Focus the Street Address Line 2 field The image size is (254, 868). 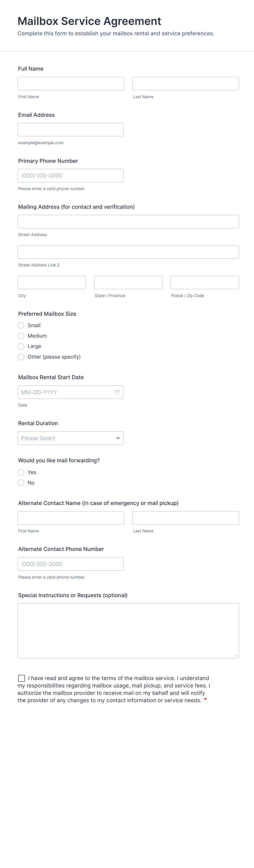click(128, 252)
